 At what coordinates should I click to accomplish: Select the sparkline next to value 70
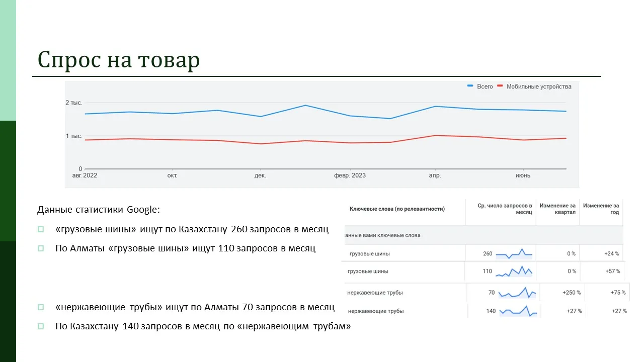tap(517, 292)
